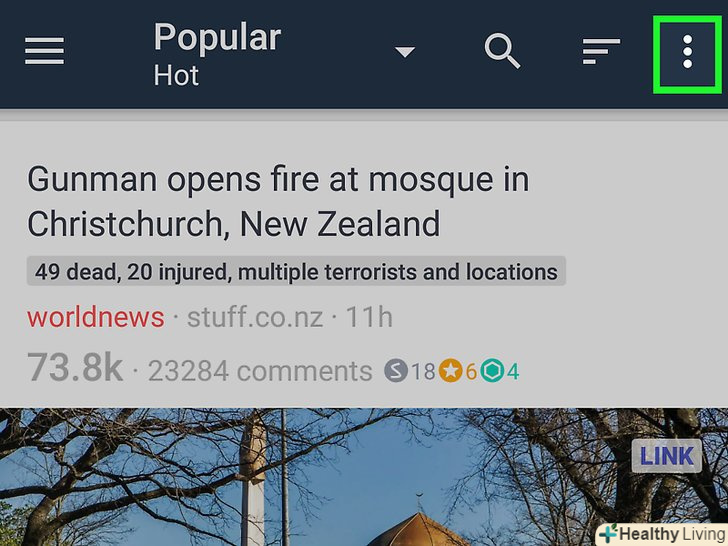Expand the subreddit dropdown arrow
Viewport: 728px width, 546px height.
[405, 52]
